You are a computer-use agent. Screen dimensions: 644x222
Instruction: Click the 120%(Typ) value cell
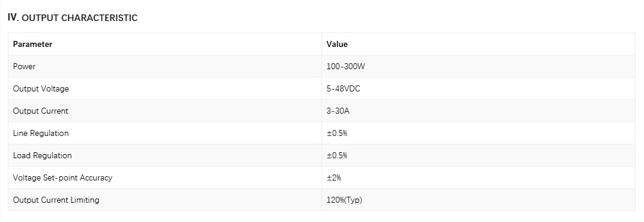tap(478, 200)
